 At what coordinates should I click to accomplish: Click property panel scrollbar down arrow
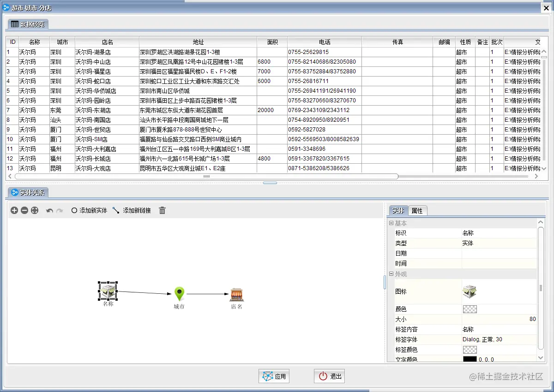click(541, 358)
